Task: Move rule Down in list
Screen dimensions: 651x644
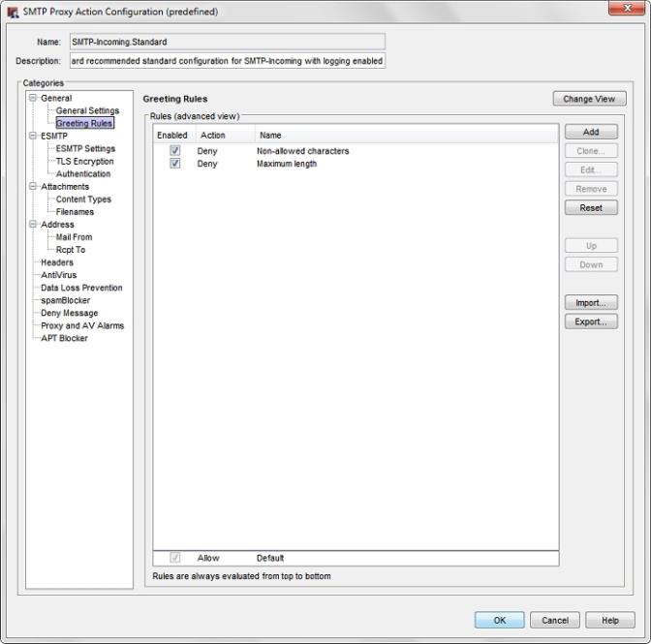Action: [x=591, y=264]
